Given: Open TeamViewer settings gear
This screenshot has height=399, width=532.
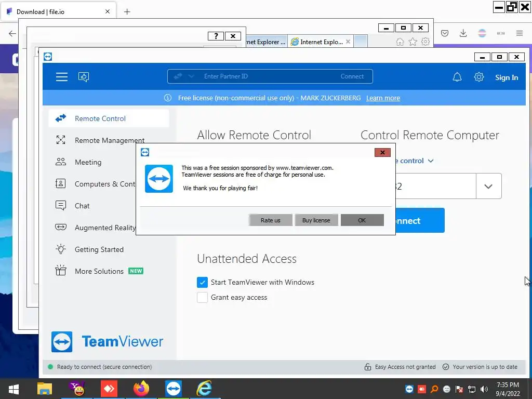Looking at the screenshot, I should pyautogui.click(x=478, y=77).
